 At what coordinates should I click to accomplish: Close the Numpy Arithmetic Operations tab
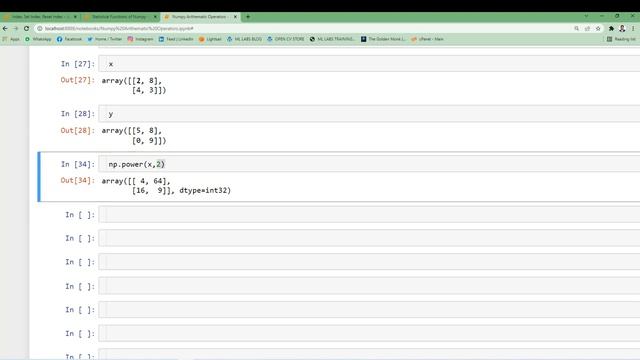[x=235, y=17]
